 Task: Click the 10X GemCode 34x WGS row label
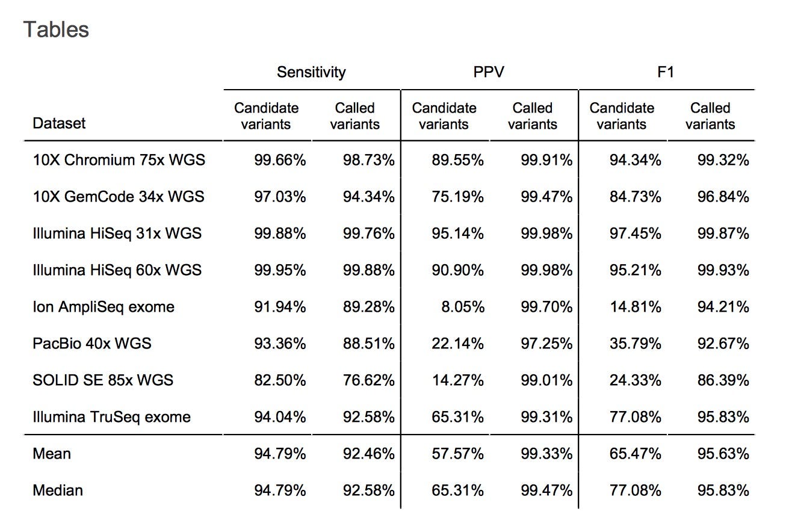point(118,197)
